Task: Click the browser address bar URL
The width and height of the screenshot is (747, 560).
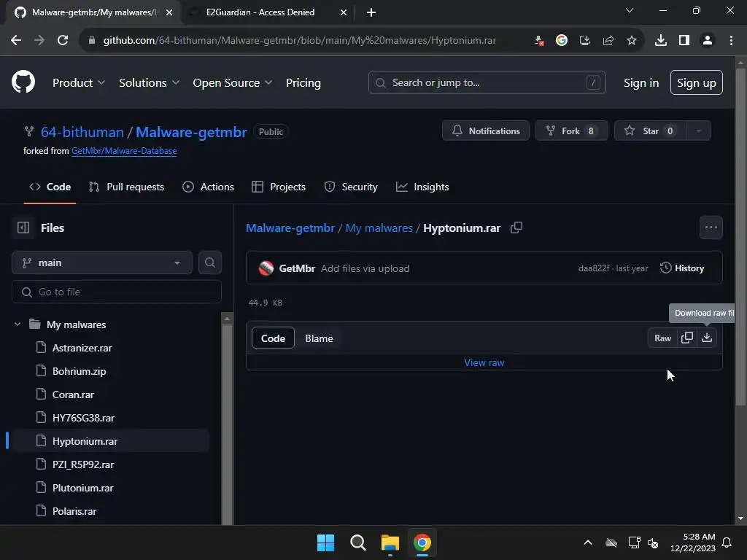Action: (300, 41)
